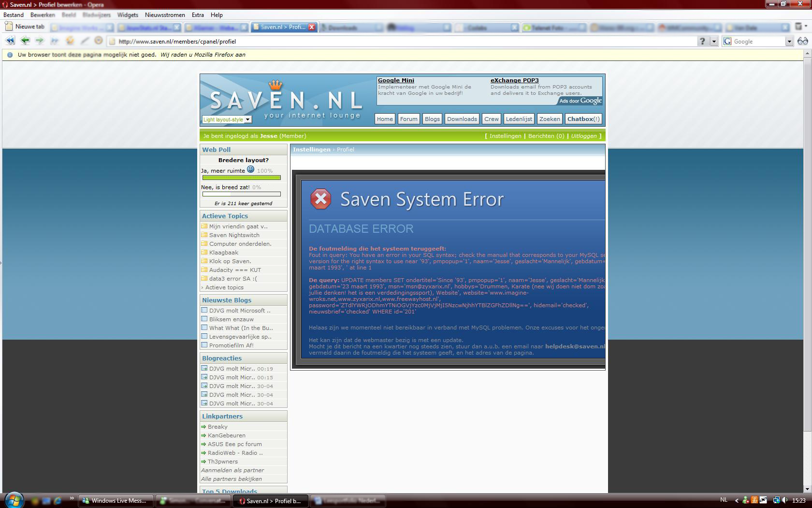Click the glasses view-mode icon

click(x=803, y=41)
